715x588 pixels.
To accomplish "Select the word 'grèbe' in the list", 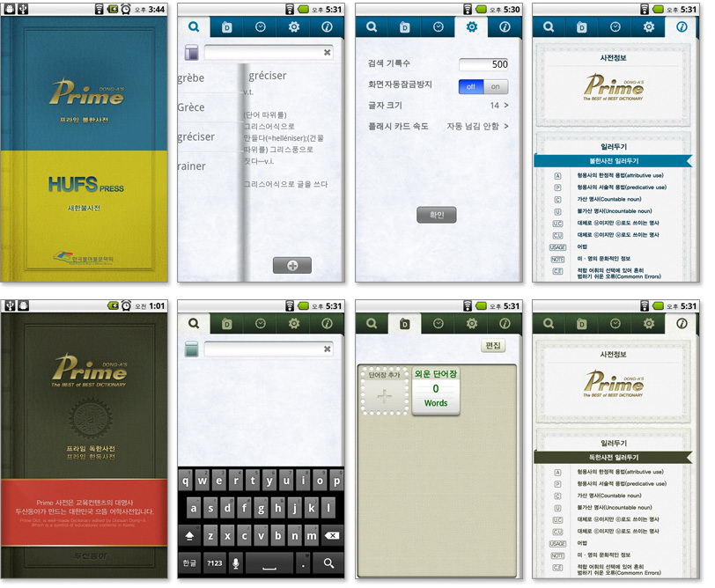I will [190, 78].
